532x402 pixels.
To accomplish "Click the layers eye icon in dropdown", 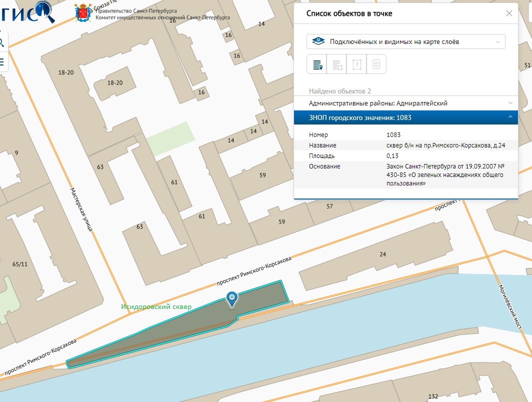I will click(317, 41).
